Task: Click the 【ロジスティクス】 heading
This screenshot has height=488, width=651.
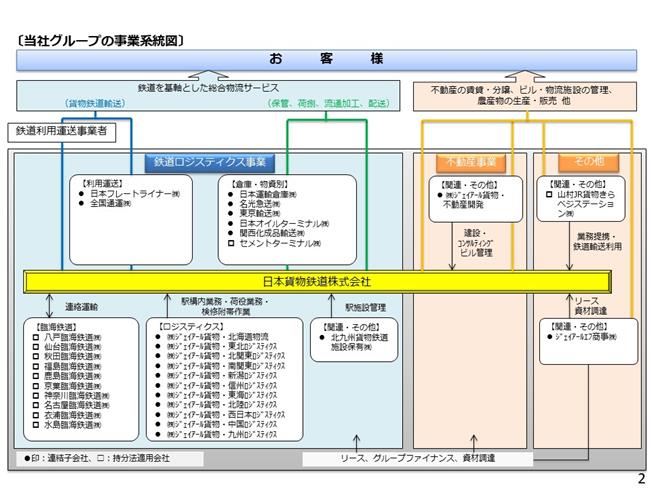Action: pos(191,327)
